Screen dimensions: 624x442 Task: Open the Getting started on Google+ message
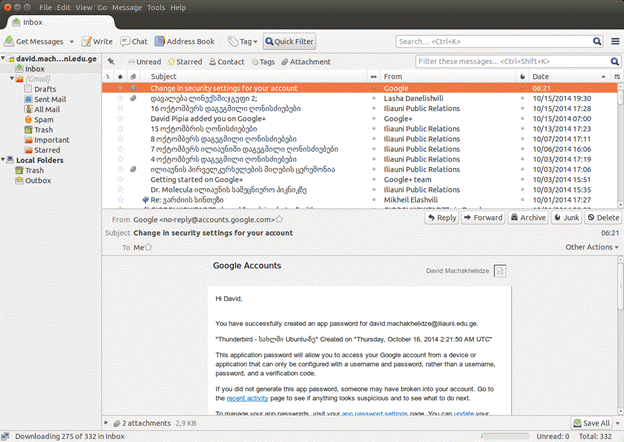pyautogui.click(x=359, y=179)
